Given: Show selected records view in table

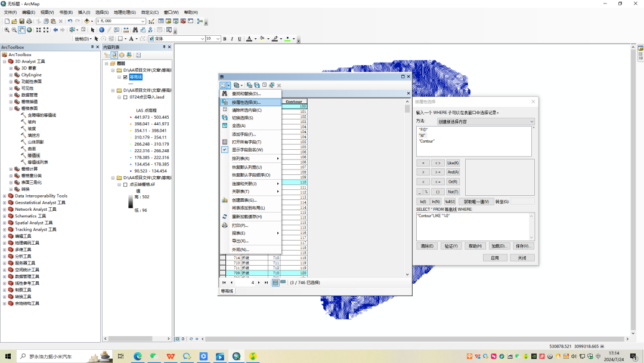Looking at the screenshot, I should 283,282.
